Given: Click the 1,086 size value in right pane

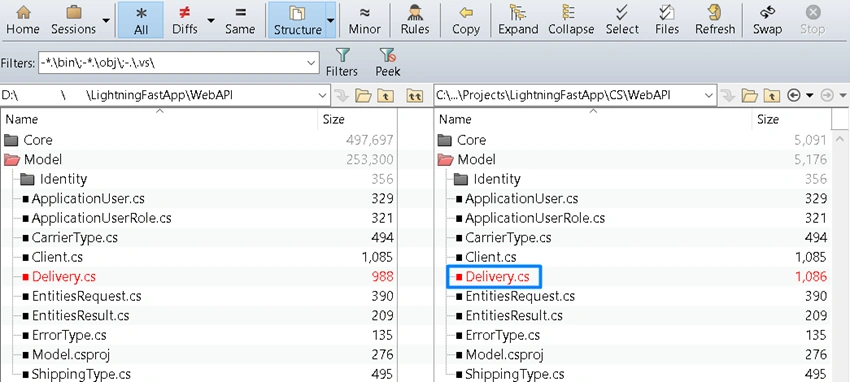Looking at the screenshot, I should [811, 277].
